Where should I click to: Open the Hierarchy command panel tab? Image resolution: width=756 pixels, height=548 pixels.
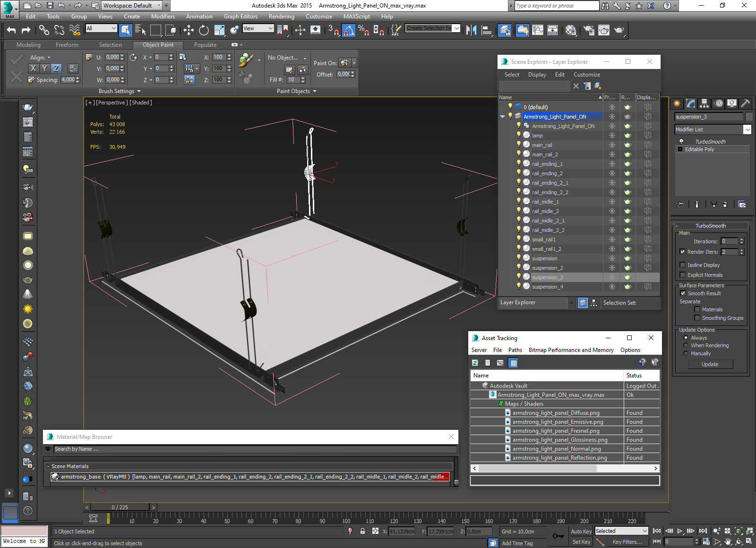pyautogui.click(x=704, y=103)
